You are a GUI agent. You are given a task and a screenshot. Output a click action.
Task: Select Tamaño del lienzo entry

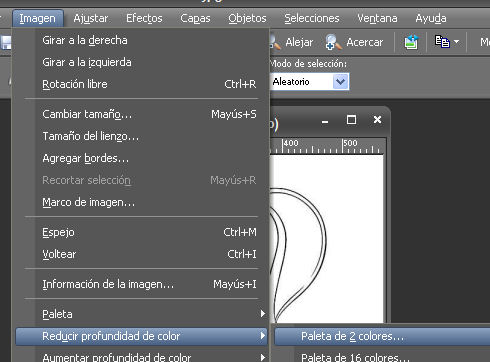[142, 136]
